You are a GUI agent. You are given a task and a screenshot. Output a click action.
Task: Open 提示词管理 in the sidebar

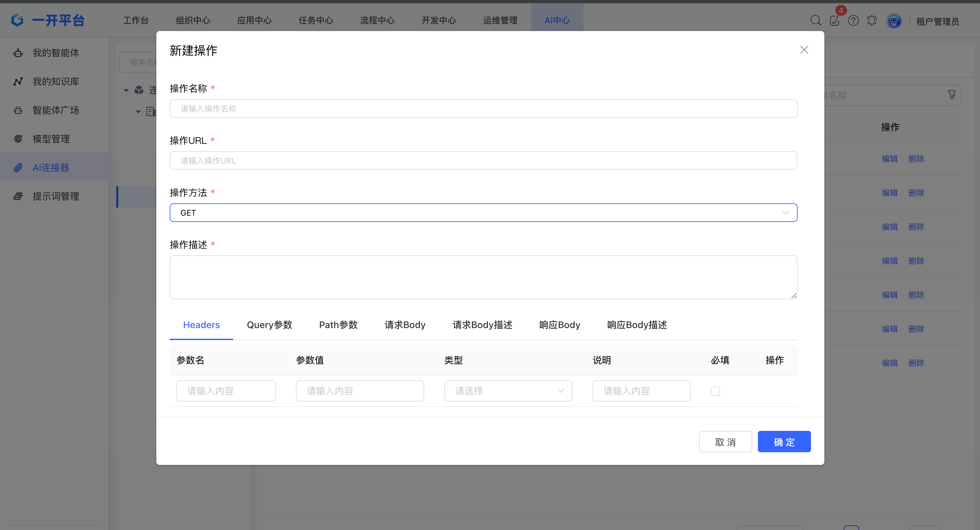(x=55, y=196)
